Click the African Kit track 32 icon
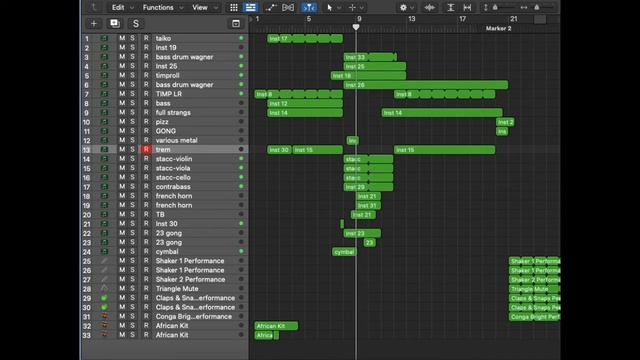 click(x=104, y=326)
